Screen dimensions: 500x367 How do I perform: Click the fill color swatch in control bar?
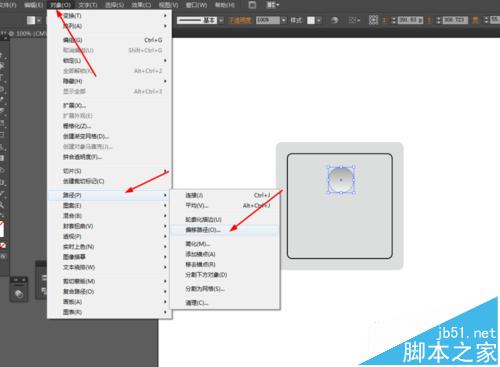tap(31, 20)
